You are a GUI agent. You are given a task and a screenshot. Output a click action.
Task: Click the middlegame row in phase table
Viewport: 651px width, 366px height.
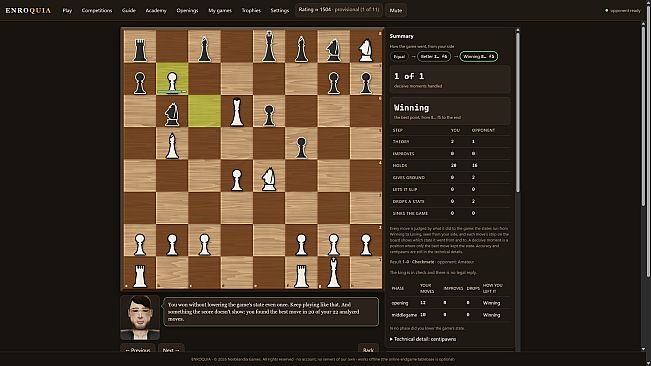click(450, 315)
